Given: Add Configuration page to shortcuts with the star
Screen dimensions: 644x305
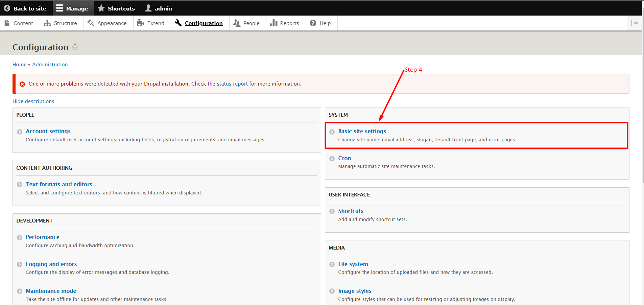Looking at the screenshot, I should point(75,47).
